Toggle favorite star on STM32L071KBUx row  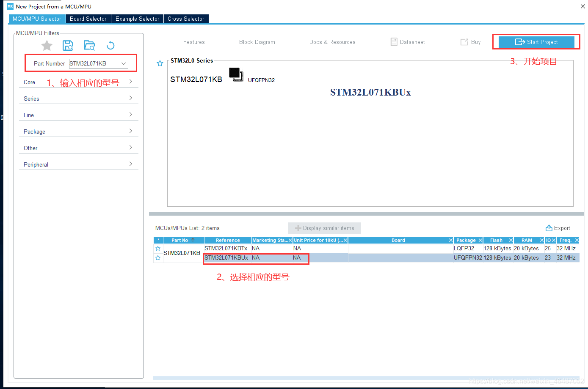(x=158, y=258)
